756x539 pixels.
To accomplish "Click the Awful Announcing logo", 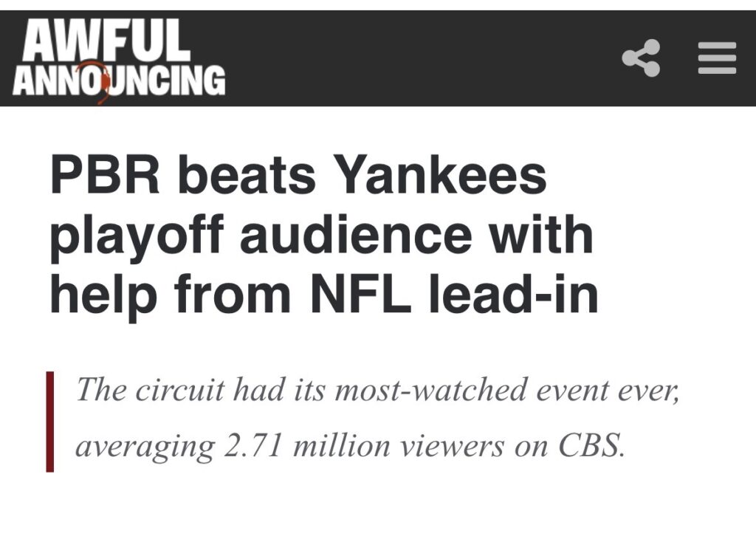I will coord(120,60).
